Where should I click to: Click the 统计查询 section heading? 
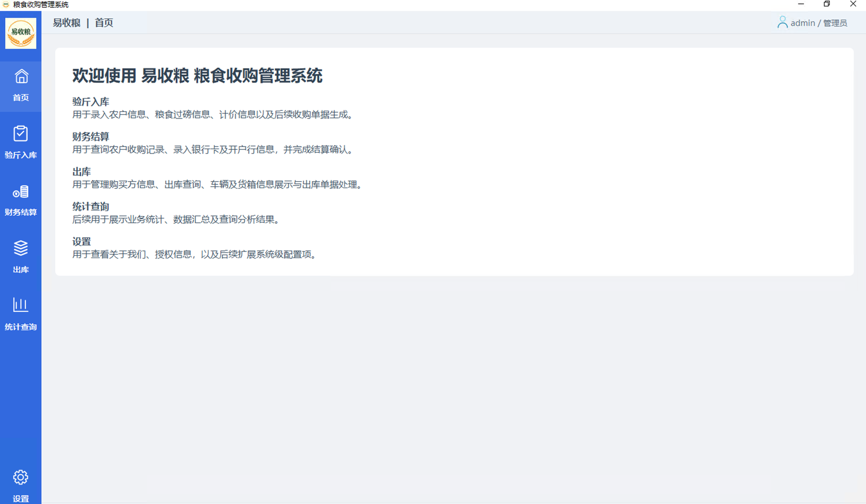click(91, 207)
